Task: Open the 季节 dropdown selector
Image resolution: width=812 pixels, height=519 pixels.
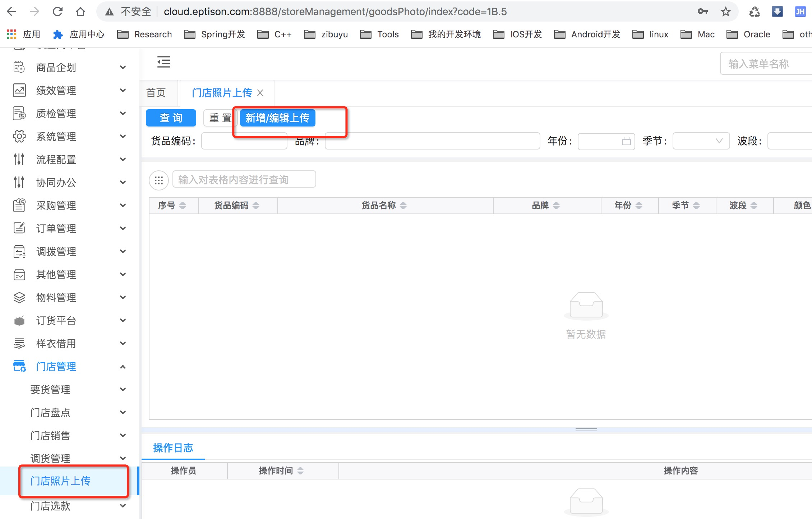Action: (701, 141)
